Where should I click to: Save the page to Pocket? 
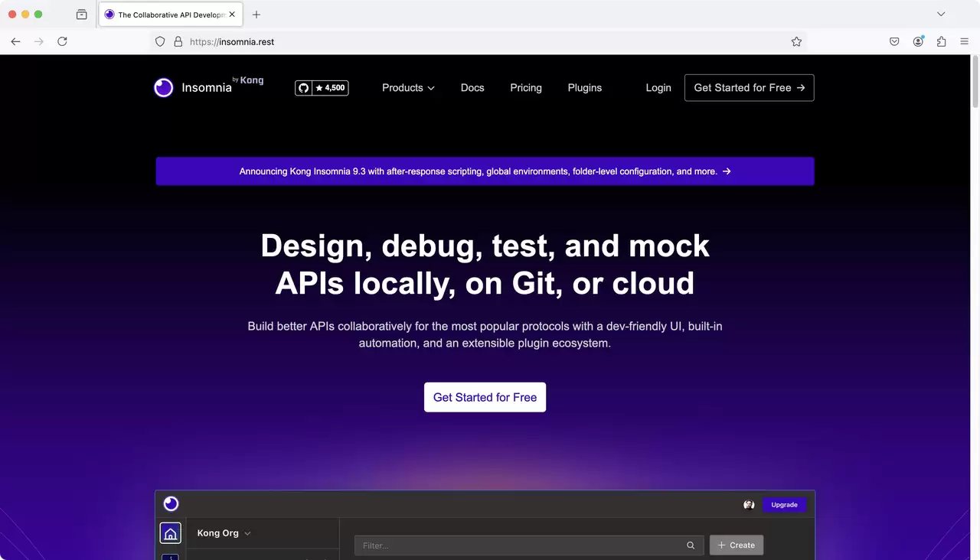[x=894, y=41]
